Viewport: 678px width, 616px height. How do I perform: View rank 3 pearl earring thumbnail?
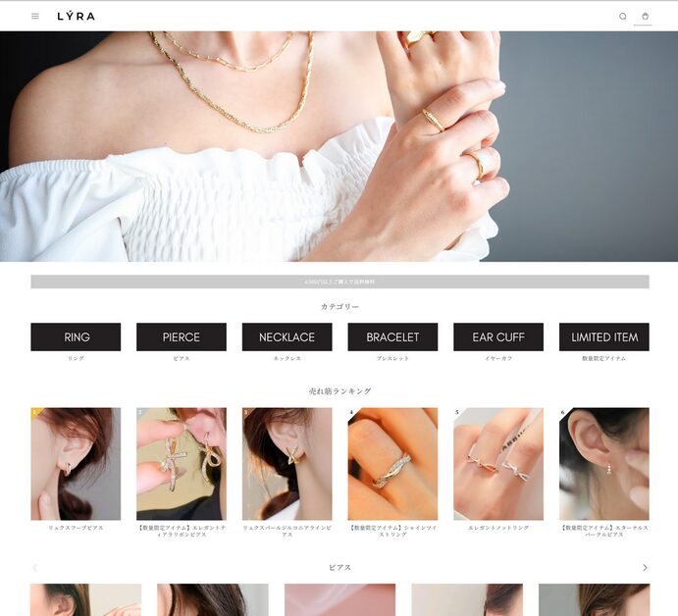click(287, 463)
